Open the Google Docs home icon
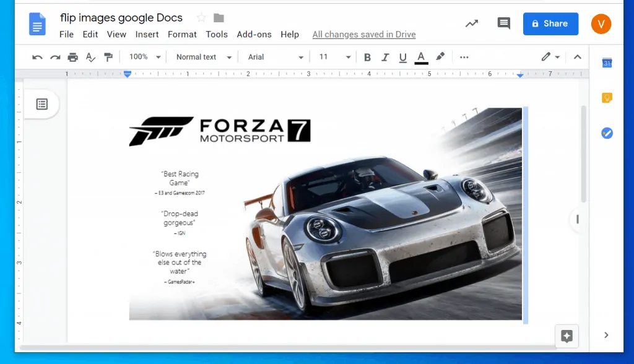This screenshot has height=364, width=634. [37, 24]
